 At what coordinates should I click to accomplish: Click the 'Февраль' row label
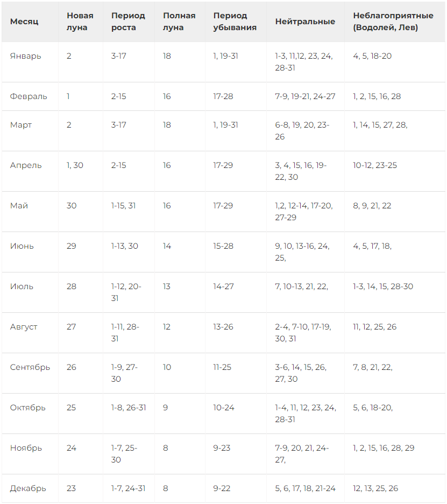pyautogui.click(x=29, y=96)
